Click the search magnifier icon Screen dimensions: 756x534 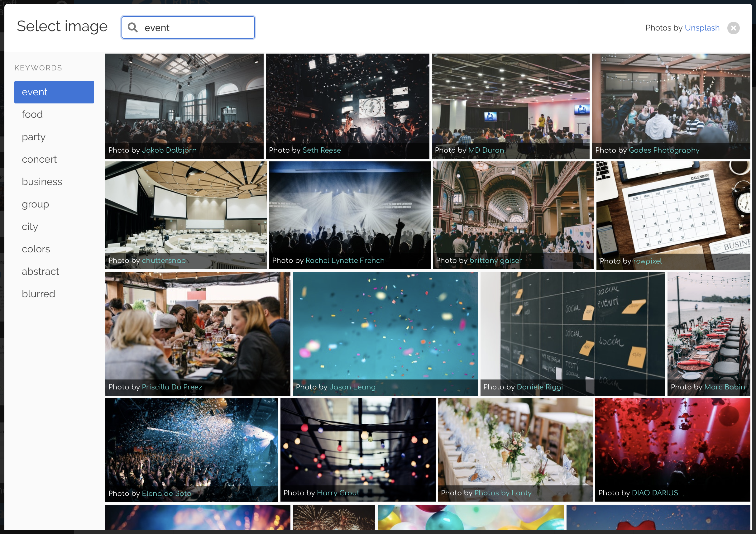click(133, 28)
